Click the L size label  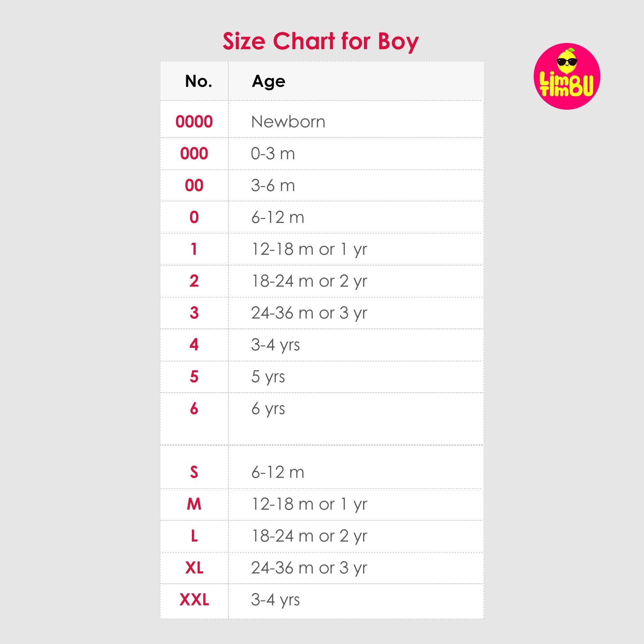[195, 536]
